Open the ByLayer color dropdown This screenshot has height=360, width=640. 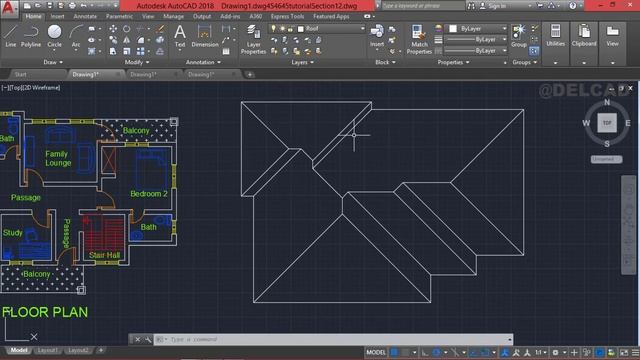[x=504, y=29]
